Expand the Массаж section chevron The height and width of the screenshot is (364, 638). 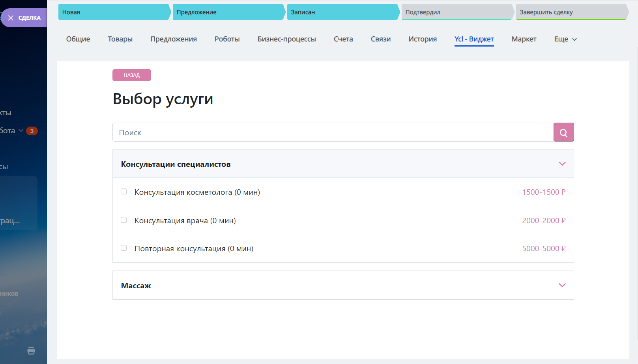tap(562, 285)
